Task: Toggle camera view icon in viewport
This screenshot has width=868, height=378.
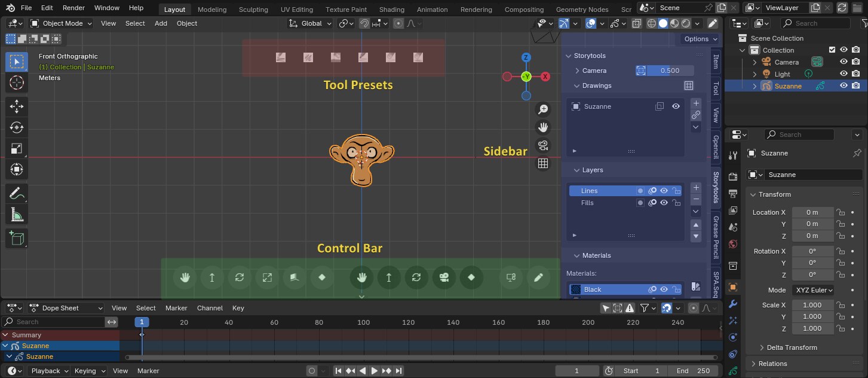Action: [x=543, y=145]
